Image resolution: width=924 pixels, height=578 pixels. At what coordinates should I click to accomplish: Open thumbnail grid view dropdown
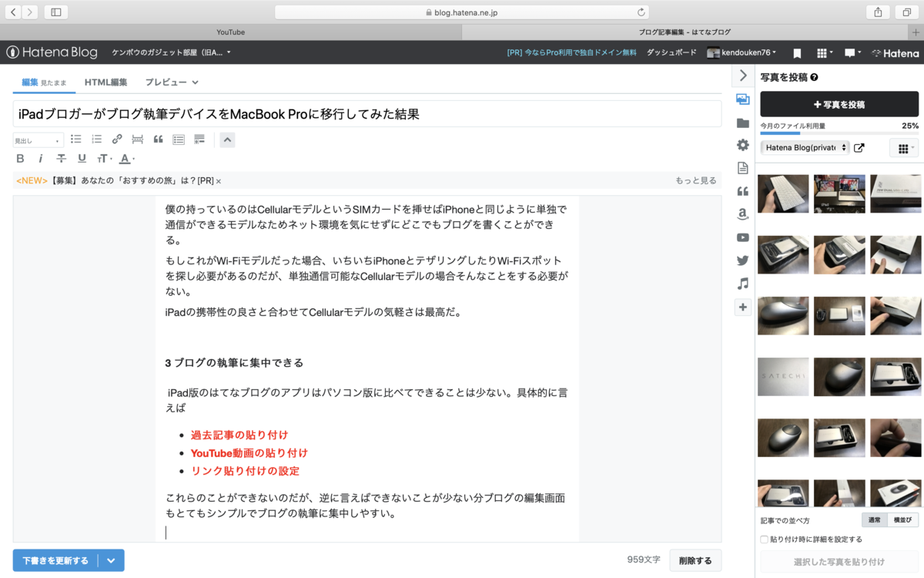tap(903, 148)
